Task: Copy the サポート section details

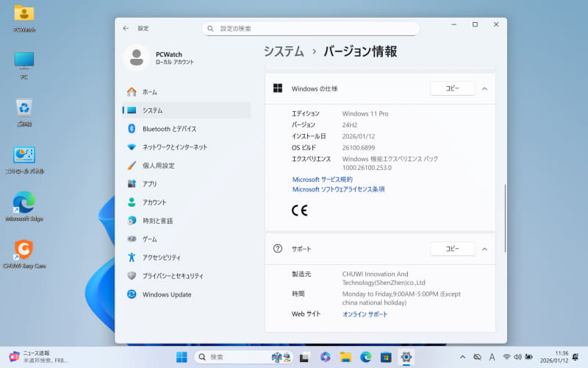Action: (x=452, y=249)
